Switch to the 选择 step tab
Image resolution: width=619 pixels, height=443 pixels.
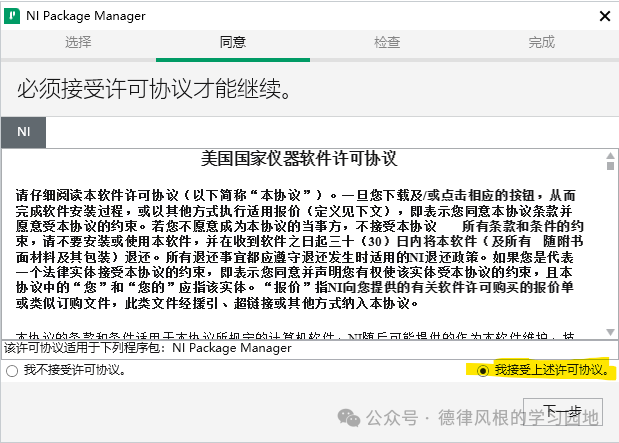pos(78,42)
